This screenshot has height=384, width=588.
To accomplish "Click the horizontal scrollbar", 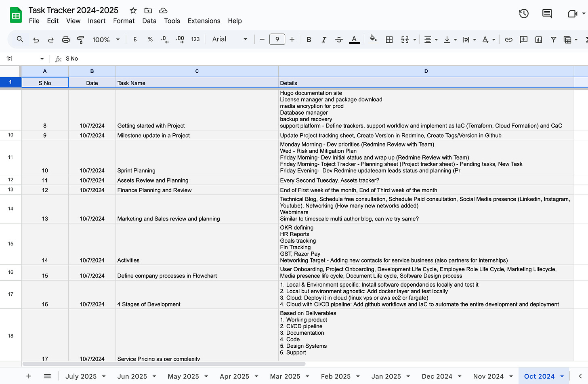I will (164, 364).
